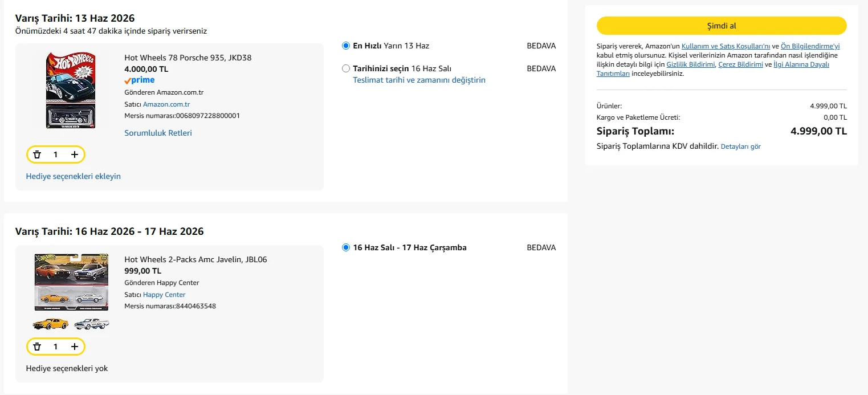Select 16 Haz Salı - 17 Haz Çarşamba delivery
Image resolution: width=868 pixels, height=395 pixels.
[346, 247]
